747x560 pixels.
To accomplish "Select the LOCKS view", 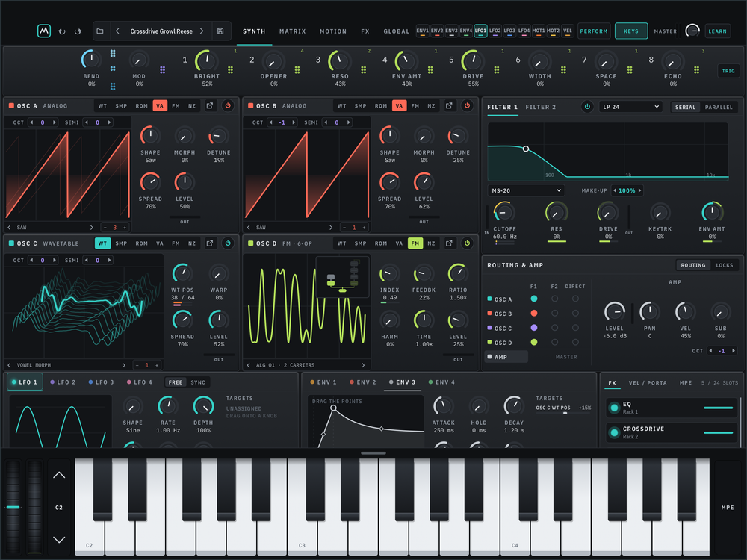I will tap(724, 265).
